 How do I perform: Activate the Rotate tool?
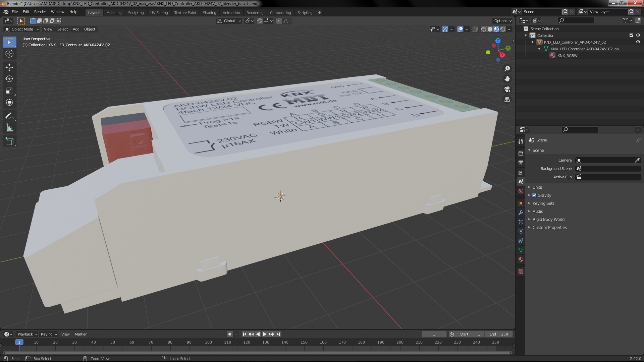9,79
